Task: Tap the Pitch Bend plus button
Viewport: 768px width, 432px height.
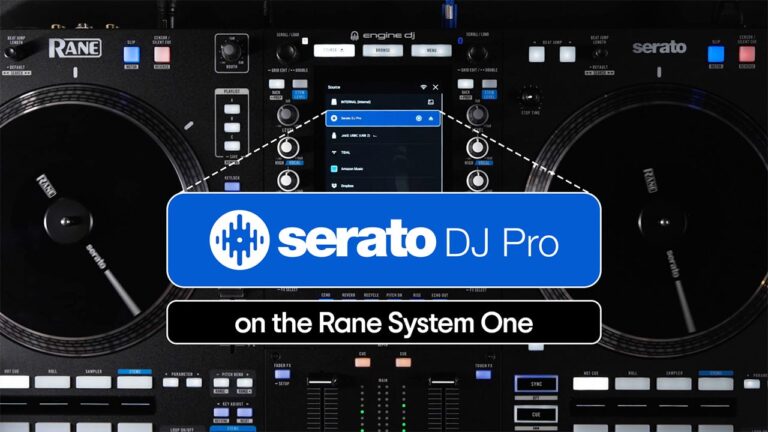Action: tap(244, 383)
